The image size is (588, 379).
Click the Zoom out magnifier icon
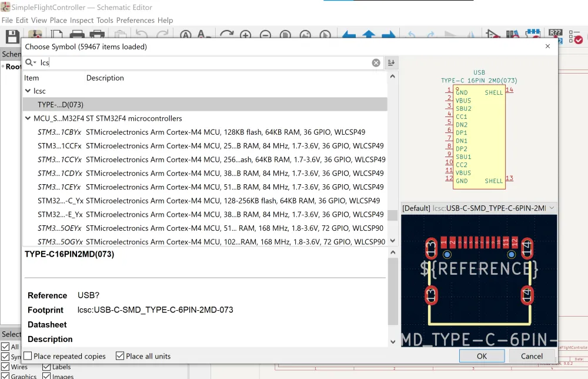coord(265,36)
